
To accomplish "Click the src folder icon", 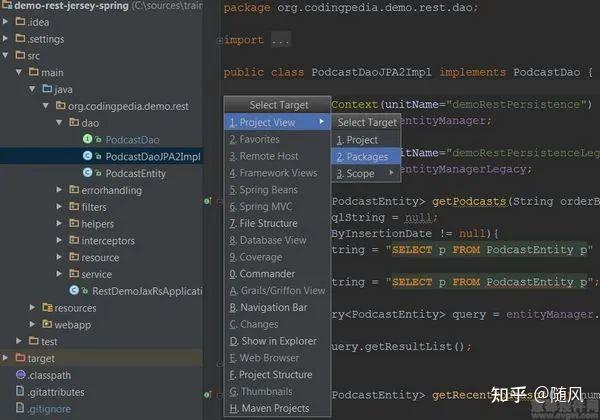I will (20, 55).
